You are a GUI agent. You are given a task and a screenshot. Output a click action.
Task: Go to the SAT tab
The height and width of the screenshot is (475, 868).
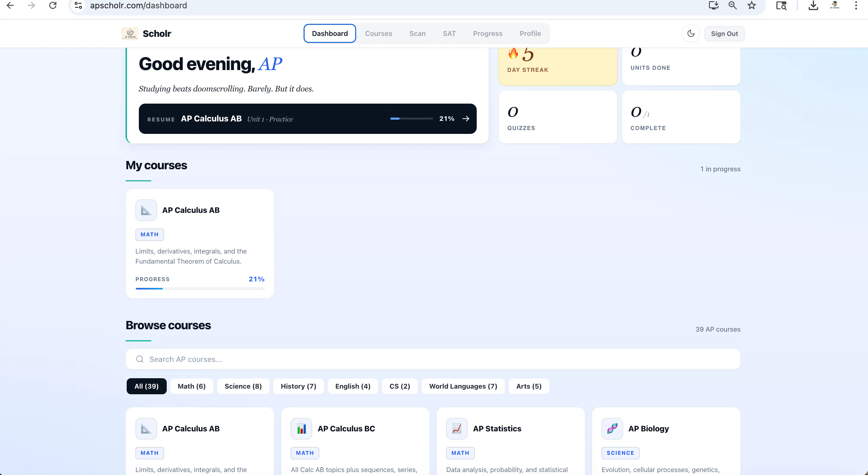[449, 33]
